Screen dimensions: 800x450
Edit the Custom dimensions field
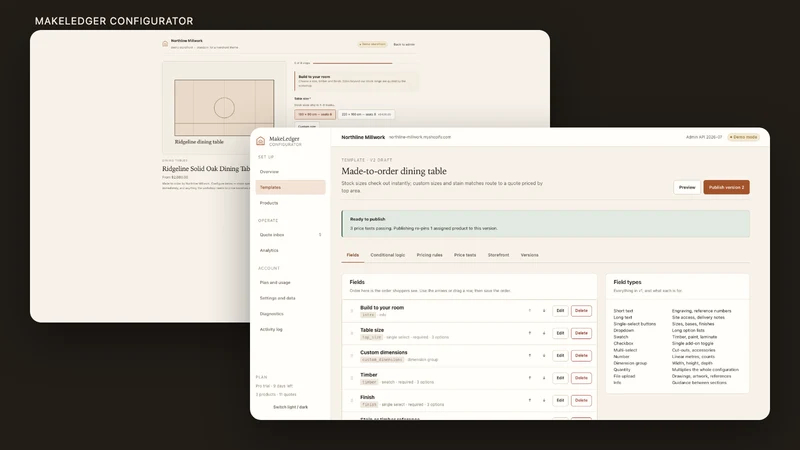pyautogui.click(x=560, y=356)
